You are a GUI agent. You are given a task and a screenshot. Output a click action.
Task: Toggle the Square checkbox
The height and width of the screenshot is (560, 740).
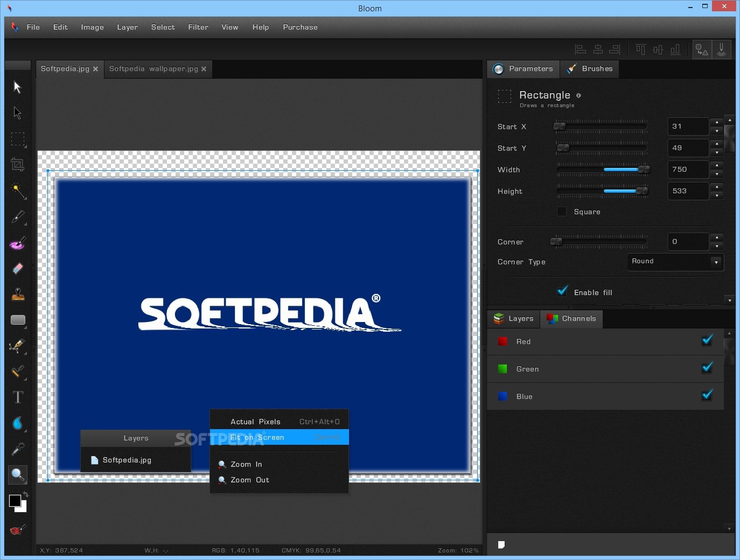(x=562, y=212)
